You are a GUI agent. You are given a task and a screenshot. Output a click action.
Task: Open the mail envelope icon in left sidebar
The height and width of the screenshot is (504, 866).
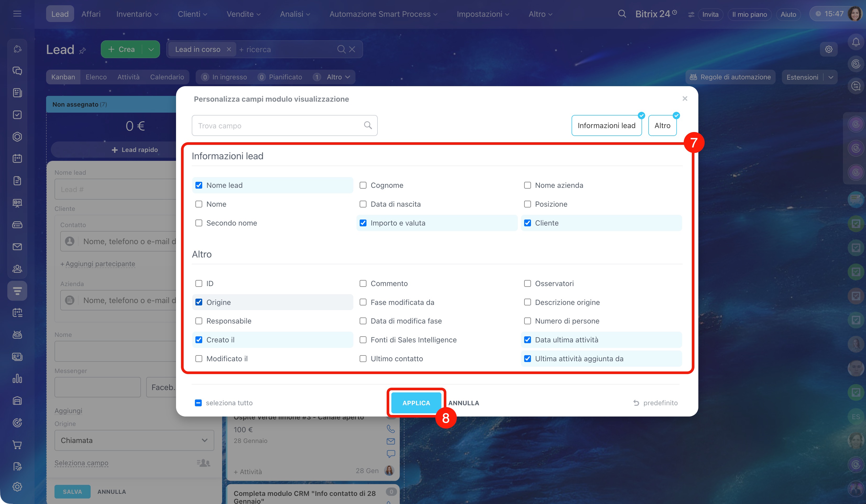click(17, 247)
